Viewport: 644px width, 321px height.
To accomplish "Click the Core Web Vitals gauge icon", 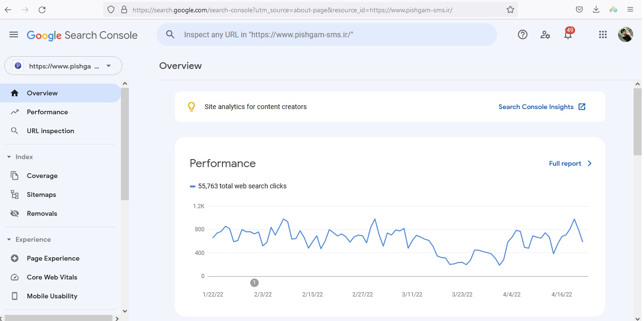I will 15,277.
